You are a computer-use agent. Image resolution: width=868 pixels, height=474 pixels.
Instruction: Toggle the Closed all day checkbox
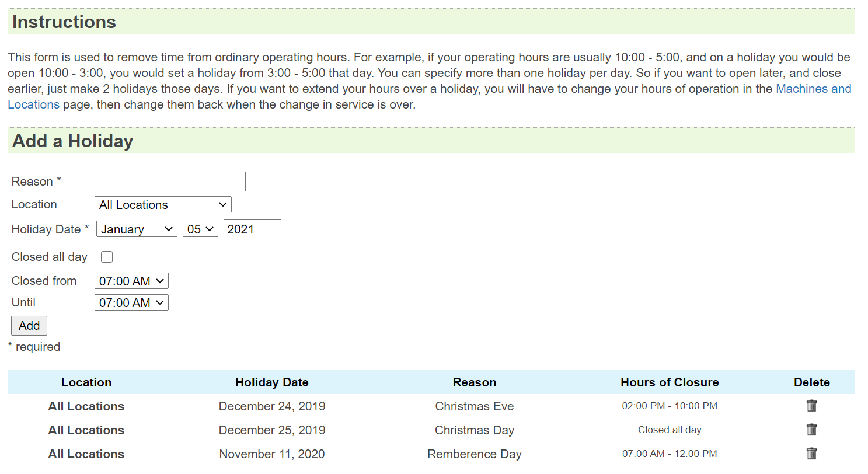click(107, 257)
